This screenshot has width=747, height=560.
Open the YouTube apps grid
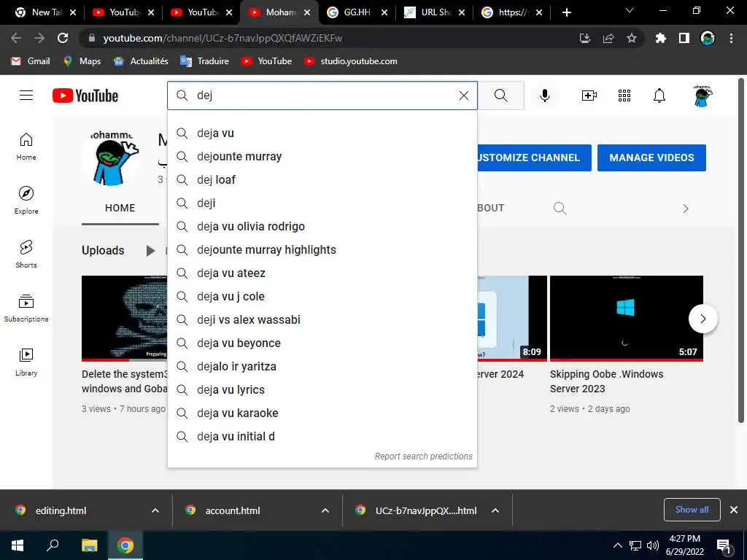tap(624, 96)
